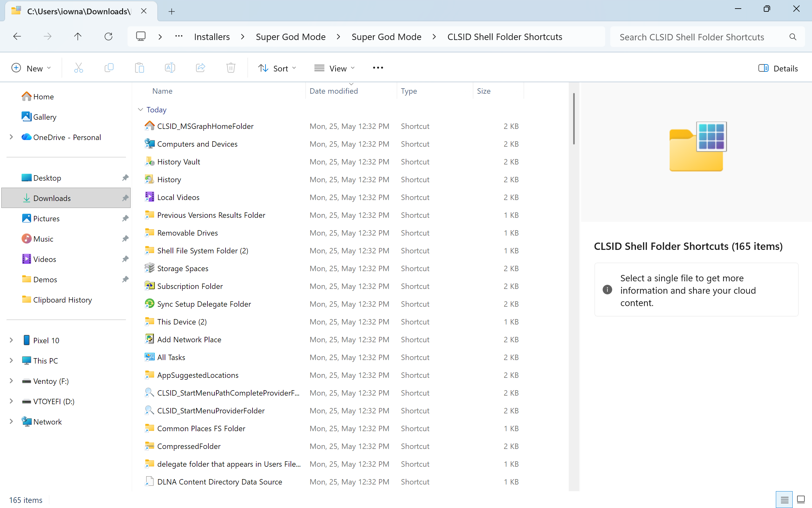This screenshot has height=508, width=812.
Task: Unpin Pictures using its pin icon
Action: coord(125,218)
